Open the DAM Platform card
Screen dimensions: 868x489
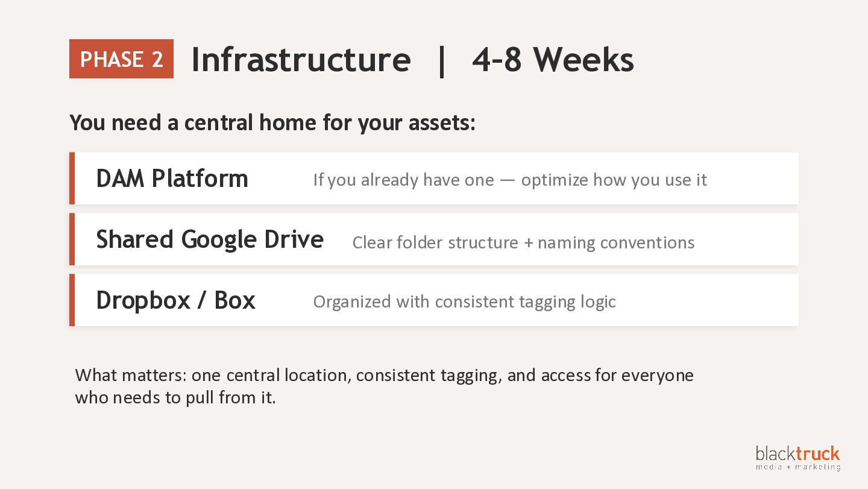[434, 178]
